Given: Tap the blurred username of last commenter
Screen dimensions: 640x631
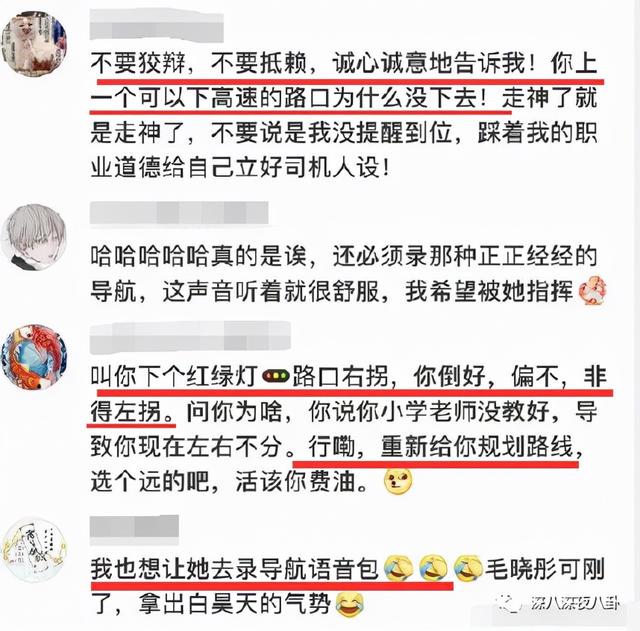Looking at the screenshot, I should (x=134, y=530).
